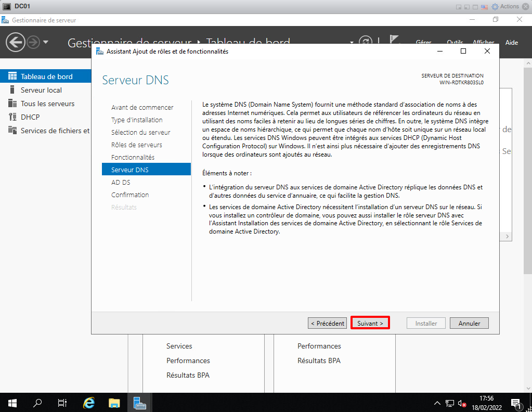Click the back navigation arrow in Server Manager
532x412 pixels.
pos(16,42)
